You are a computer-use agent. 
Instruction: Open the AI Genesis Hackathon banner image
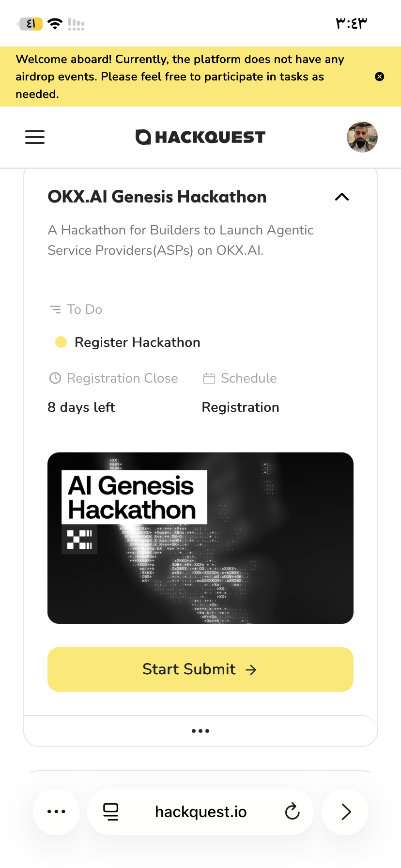click(200, 538)
